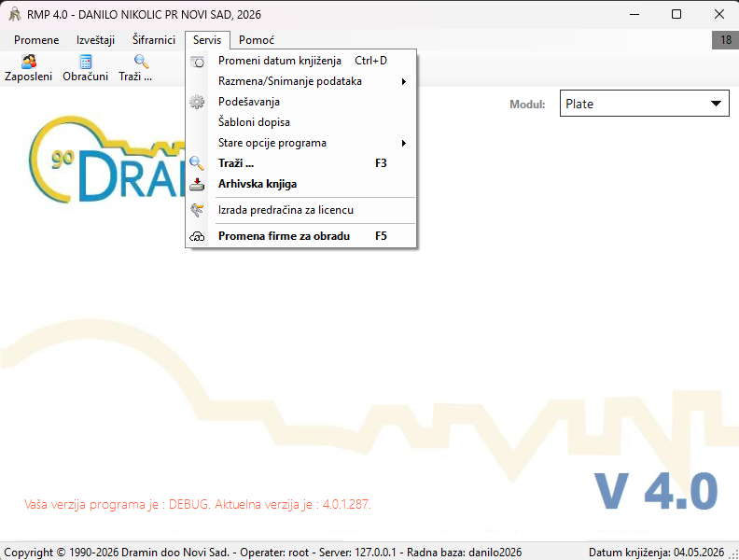
Task: Open Šabloni dopisa
Action: click(300, 122)
